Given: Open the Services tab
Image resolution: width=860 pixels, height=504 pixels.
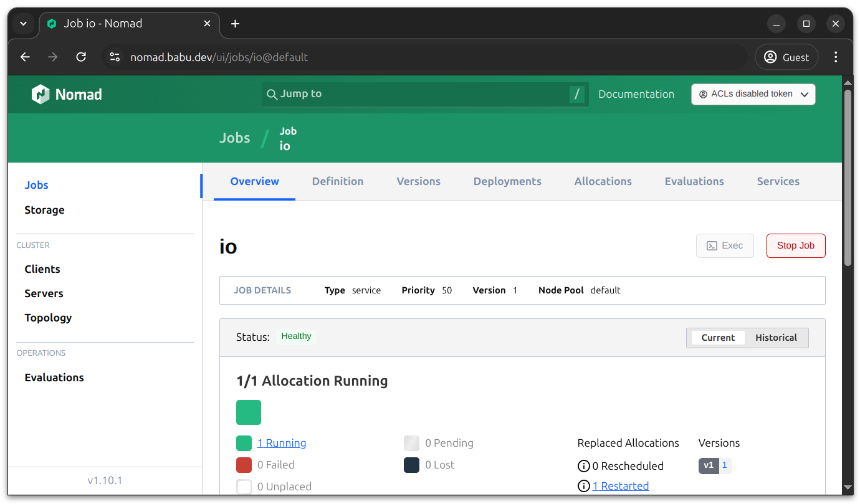Looking at the screenshot, I should 778,181.
